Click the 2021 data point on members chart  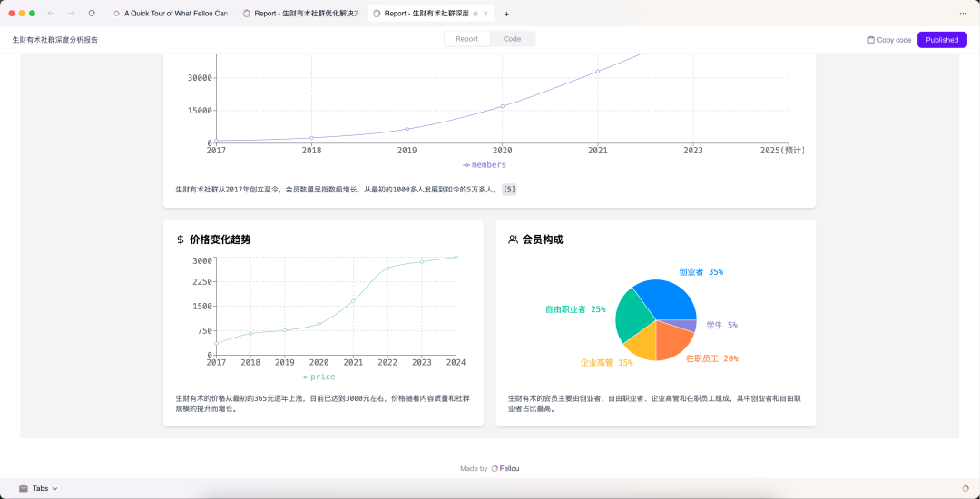(597, 71)
